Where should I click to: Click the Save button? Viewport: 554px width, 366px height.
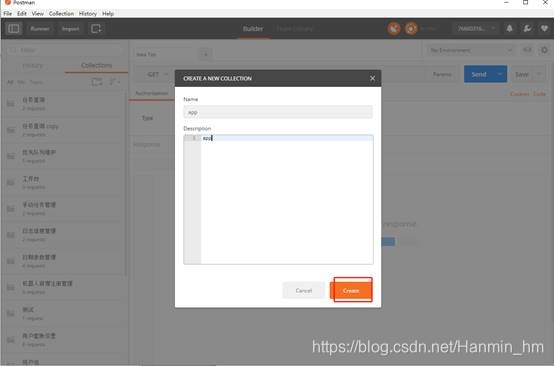[x=521, y=75]
